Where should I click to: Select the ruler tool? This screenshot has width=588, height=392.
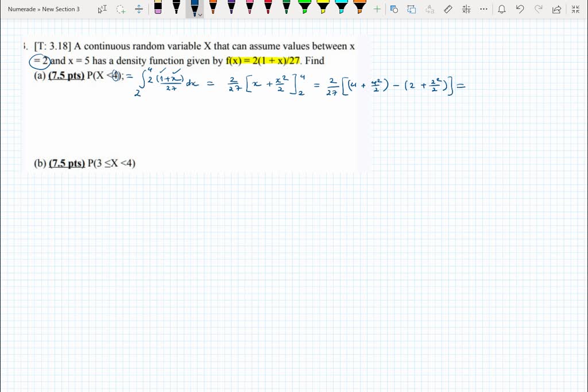pyautogui.click(x=448, y=9)
